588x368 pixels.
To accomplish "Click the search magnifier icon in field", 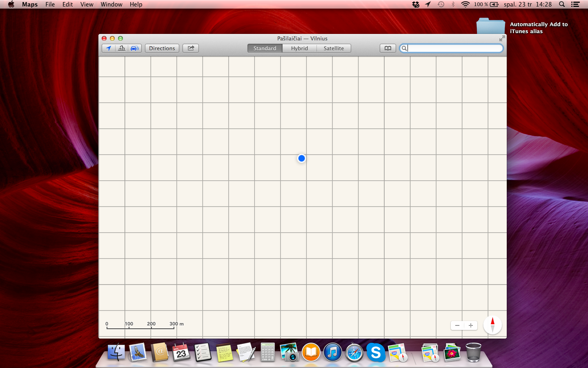I will click(x=404, y=48).
